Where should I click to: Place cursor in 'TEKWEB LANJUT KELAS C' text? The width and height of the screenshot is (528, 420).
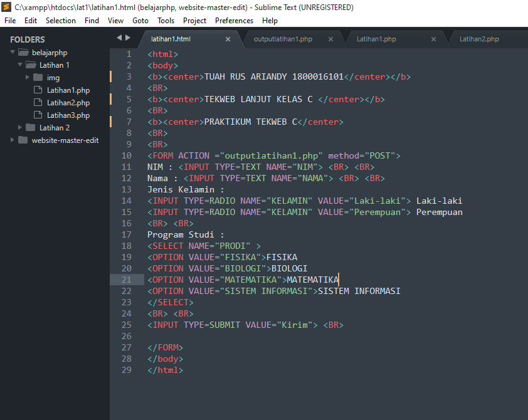258,99
